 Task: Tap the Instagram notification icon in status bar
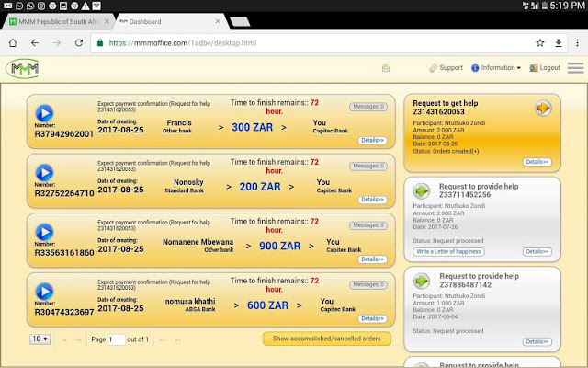coord(41,6)
